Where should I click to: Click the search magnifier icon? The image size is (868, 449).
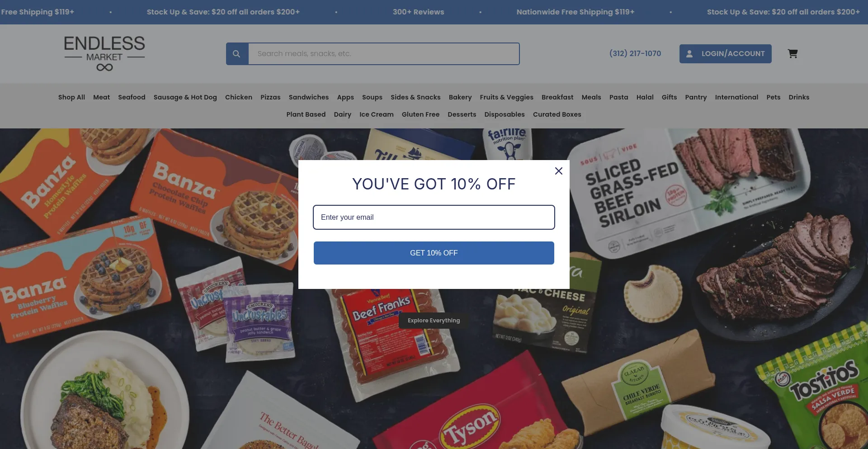pyautogui.click(x=237, y=54)
